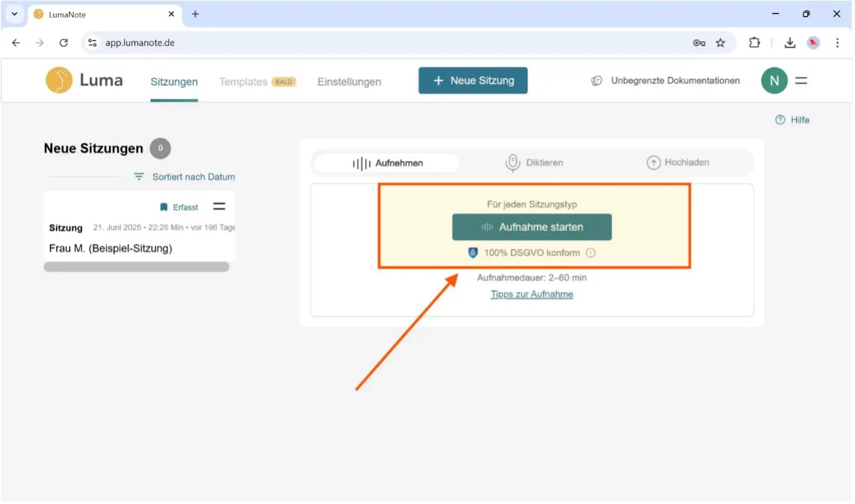Open the Einstellungen tab
Image resolution: width=855 pixels, height=504 pixels.
click(x=349, y=82)
